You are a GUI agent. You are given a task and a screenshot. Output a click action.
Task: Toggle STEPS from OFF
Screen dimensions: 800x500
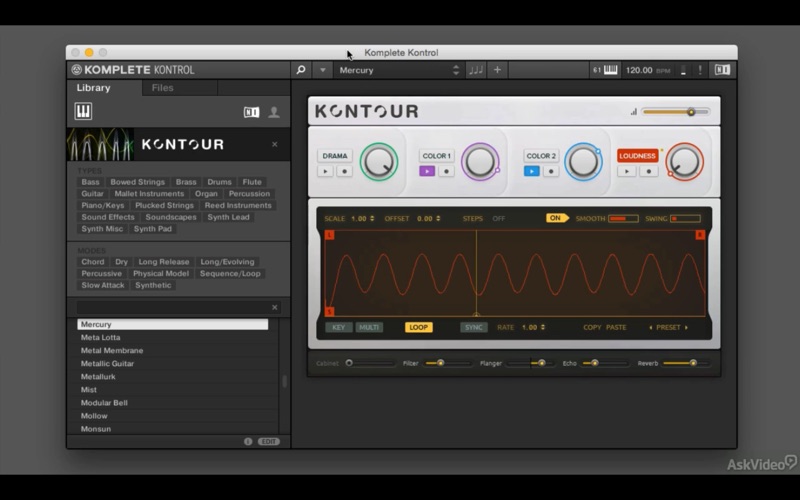tap(498, 218)
